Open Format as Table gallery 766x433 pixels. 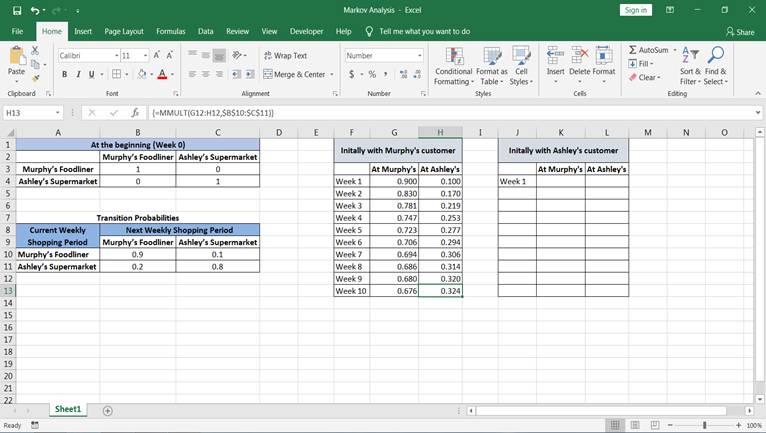tap(491, 66)
